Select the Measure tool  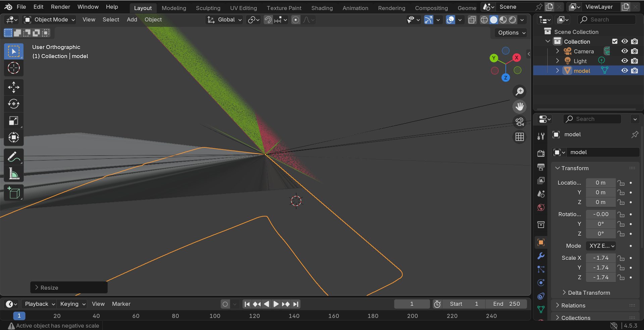(14, 174)
